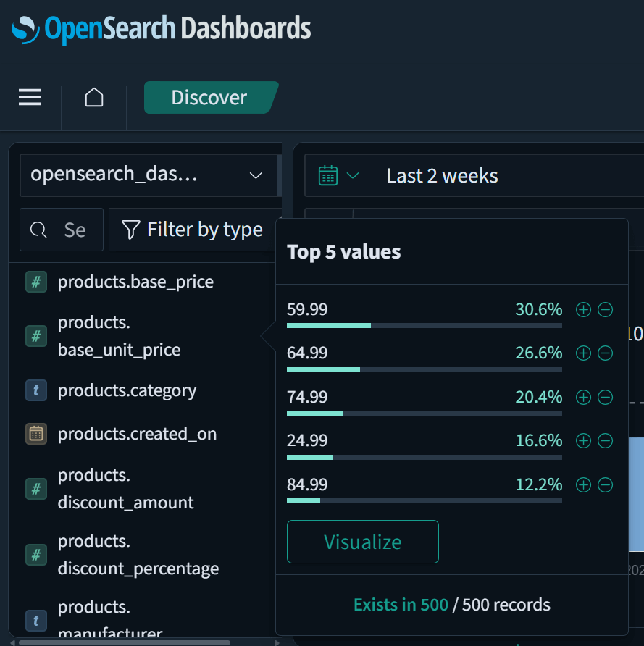The height and width of the screenshot is (646, 644).
Task: Click the Visualize button in the popover
Action: pos(362,541)
